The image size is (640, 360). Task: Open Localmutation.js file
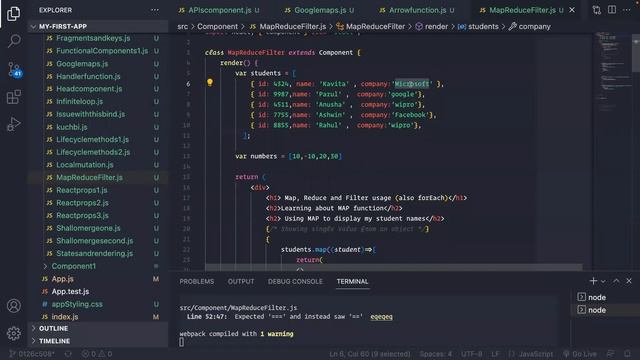(85, 165)
